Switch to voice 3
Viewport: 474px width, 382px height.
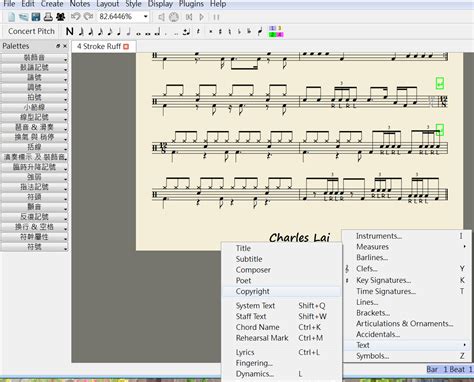[x=280, y=28]
